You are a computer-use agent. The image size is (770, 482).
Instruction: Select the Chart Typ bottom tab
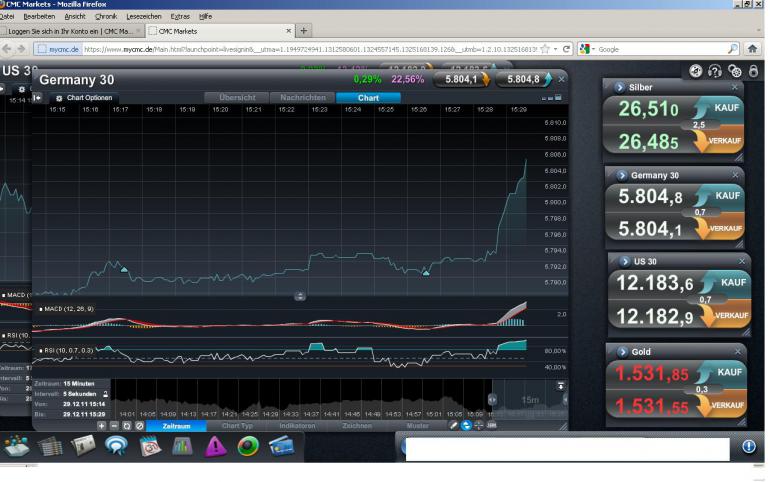tap(237, 426)
